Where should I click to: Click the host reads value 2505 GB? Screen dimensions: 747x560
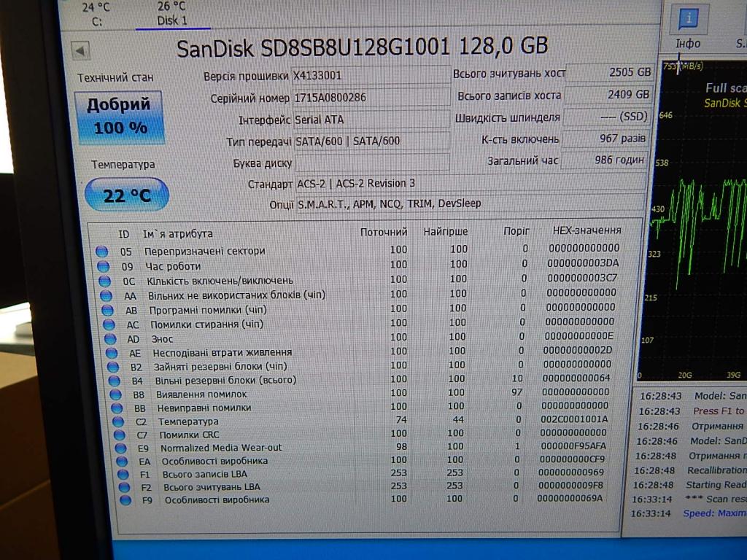(x=609, y=72)
